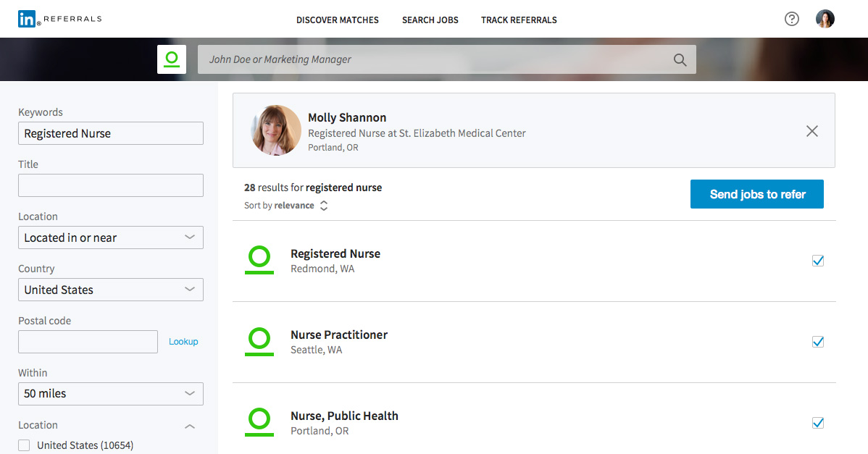This screenshot has height=454, width=868.
Task: Click the LinkedIn Referrals logo
Action: click(59, 20)
